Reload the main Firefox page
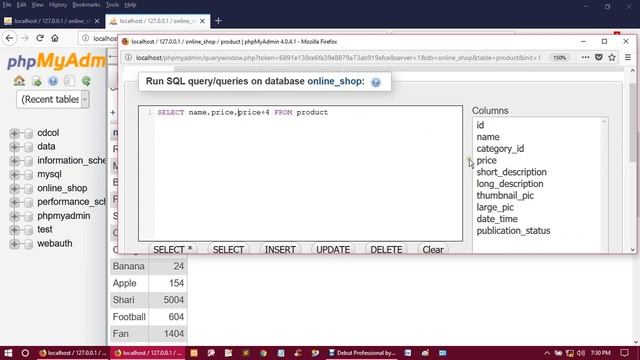640x360 pixels. pos(40,38)
